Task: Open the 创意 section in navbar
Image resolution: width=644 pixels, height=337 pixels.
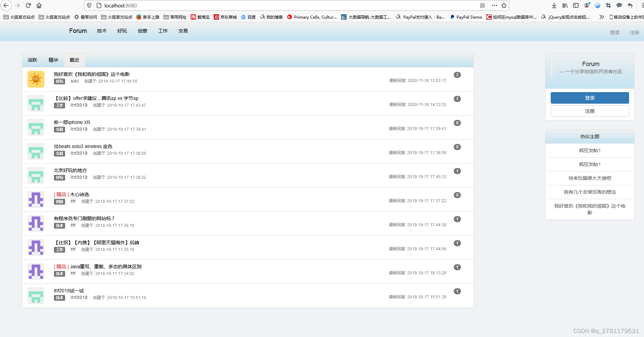Action: tap(142, 31)
